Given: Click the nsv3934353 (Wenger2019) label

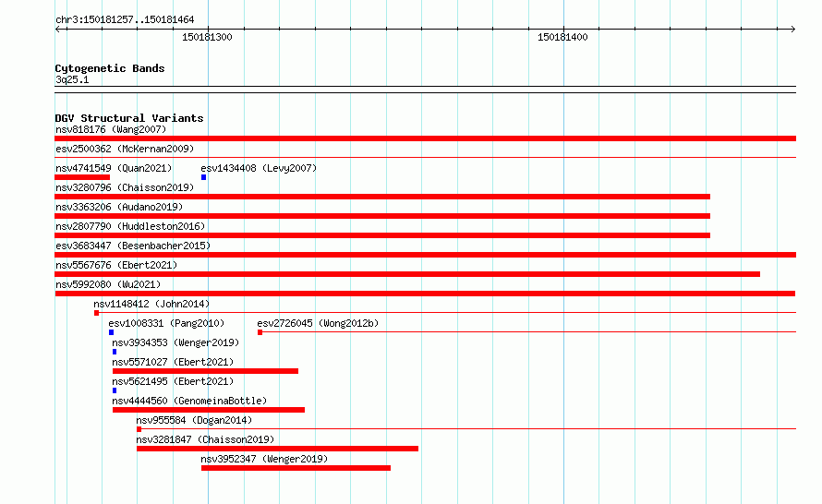Looking at the screenshot, I should pos(175,342).
